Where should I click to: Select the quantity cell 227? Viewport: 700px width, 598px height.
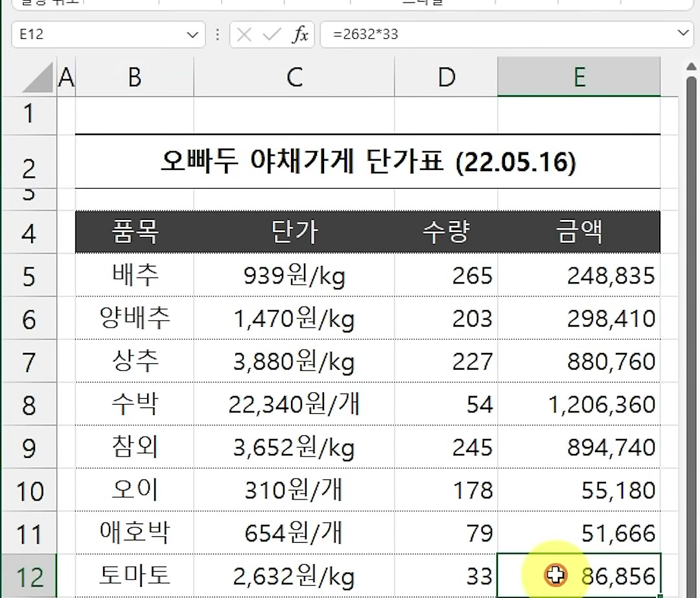(446, 361)
